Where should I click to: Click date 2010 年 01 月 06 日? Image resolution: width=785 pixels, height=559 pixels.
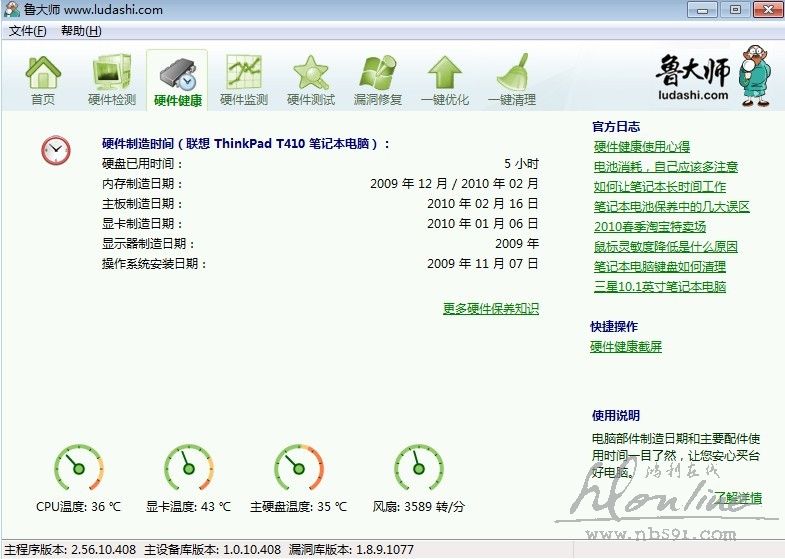pyautogui.click(x=483, y=224)
